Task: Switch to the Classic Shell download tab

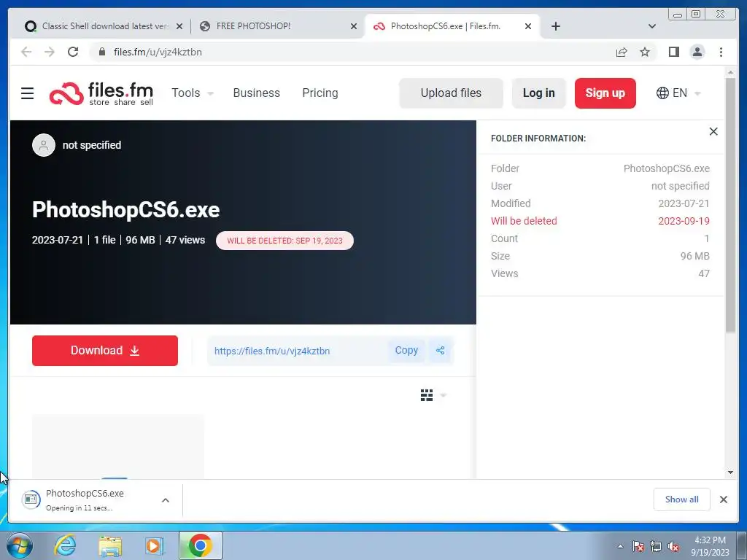Action: click(x=98, y=26)
